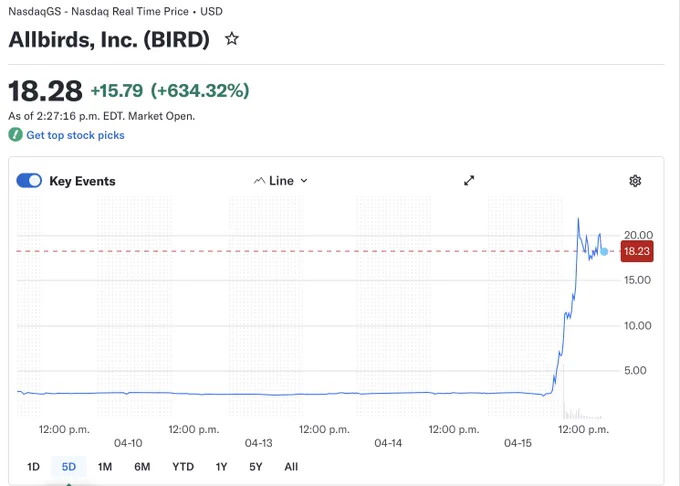Click the 04-13 date axis label

click(258, 443)
